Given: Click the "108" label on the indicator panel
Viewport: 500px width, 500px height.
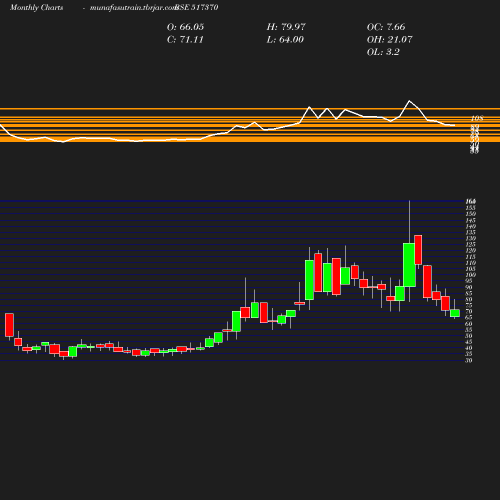Looking at the screenshot, I should [x=477, y=119].
